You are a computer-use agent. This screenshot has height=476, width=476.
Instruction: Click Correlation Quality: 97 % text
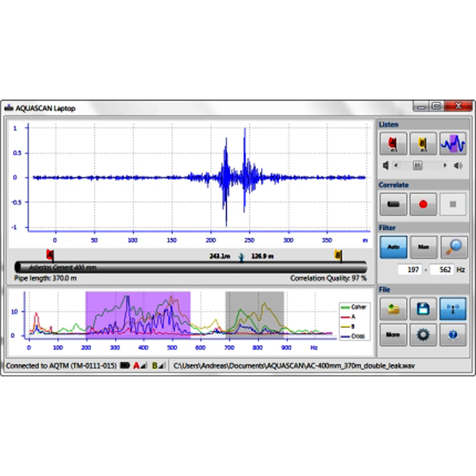(x=328, y=278)
